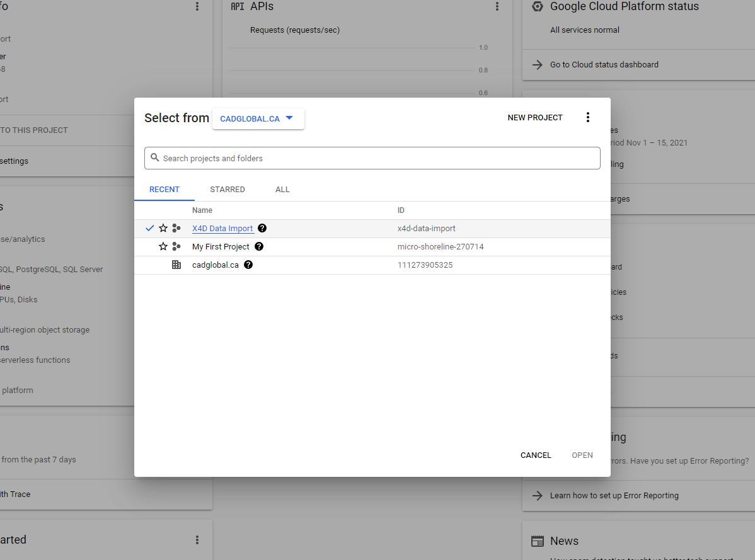Screen dimensions: 755x560
Task: Click help icon beside cadglobal.ca
Action: click(x=248, y=265)
